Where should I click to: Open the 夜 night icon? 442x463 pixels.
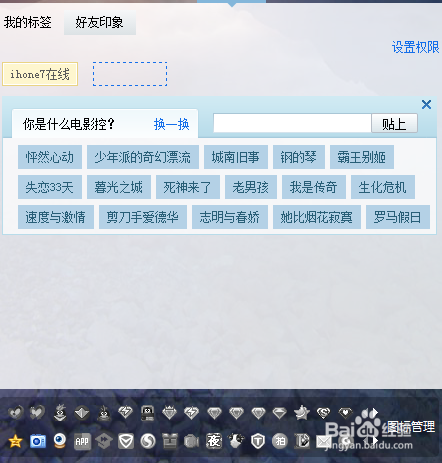pyautogui.click(x=214, y=441)
